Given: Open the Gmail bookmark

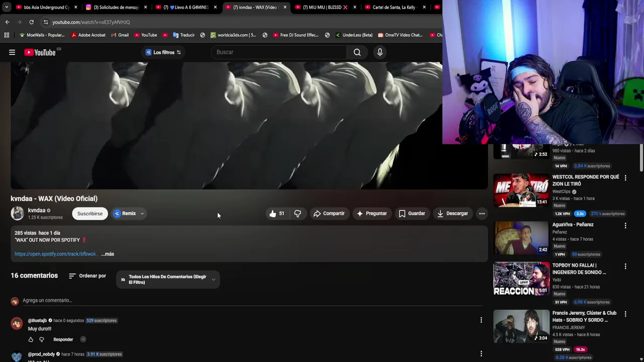Looking at the screenshot, I should (x=120, y=35).
